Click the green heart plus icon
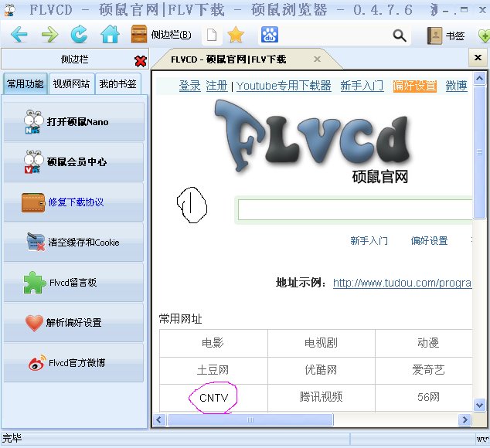The image size is (490, 448). pyautogui.click(x=484, y=36)
